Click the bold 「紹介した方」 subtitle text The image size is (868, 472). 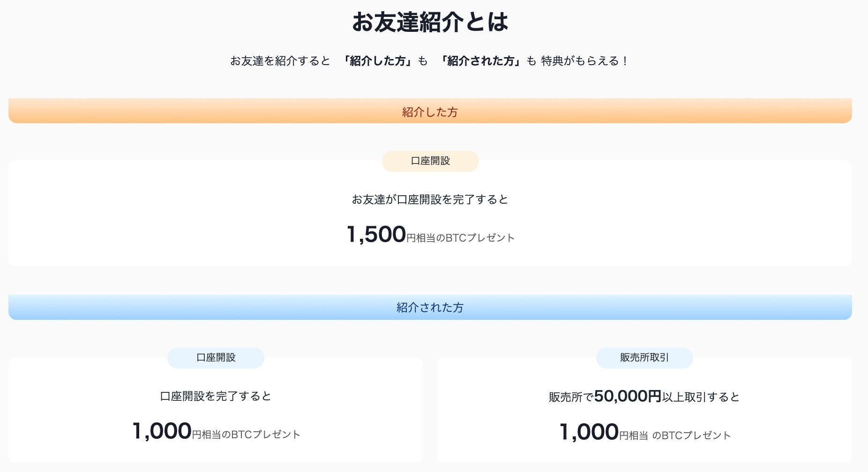pos(378,61)
